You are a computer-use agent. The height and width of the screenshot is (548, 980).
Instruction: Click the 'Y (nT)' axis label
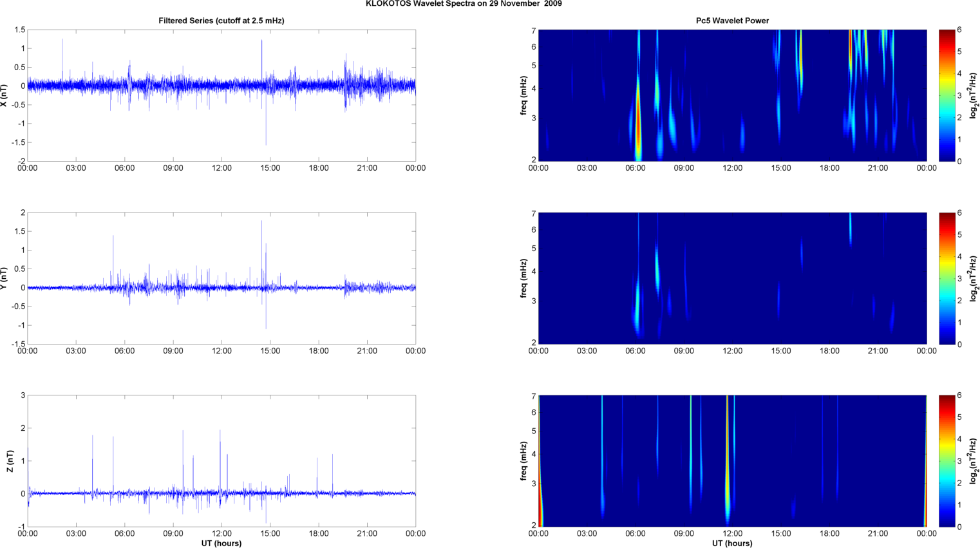[5, 278]
